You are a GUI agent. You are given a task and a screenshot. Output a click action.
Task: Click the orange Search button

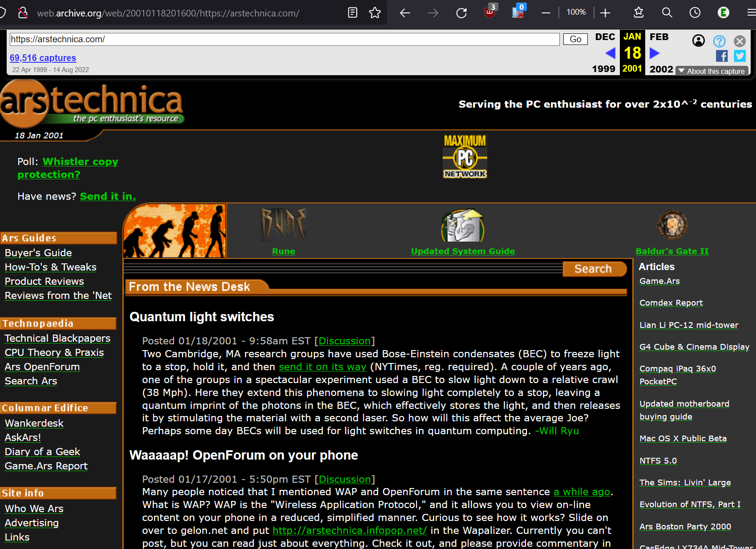click(x=594, y=269)
